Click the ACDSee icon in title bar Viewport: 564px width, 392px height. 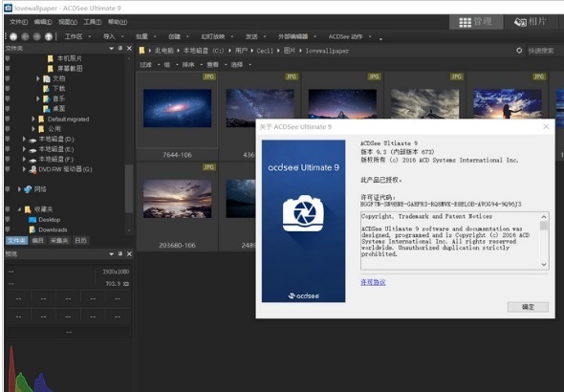(8, 8)
